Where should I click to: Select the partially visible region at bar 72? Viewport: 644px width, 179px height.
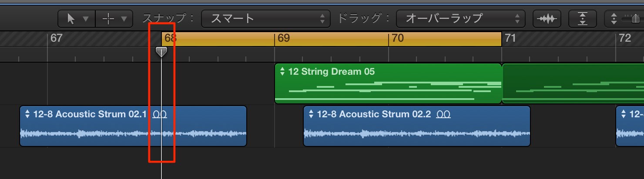(630, 126)
